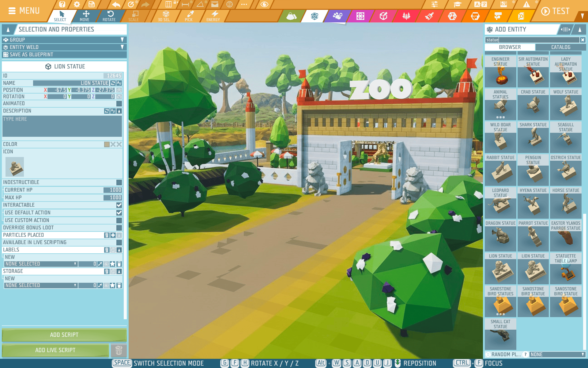Screen dimensions: 588x368
Task: Open the animals paw category
Action: coord(337,16)
